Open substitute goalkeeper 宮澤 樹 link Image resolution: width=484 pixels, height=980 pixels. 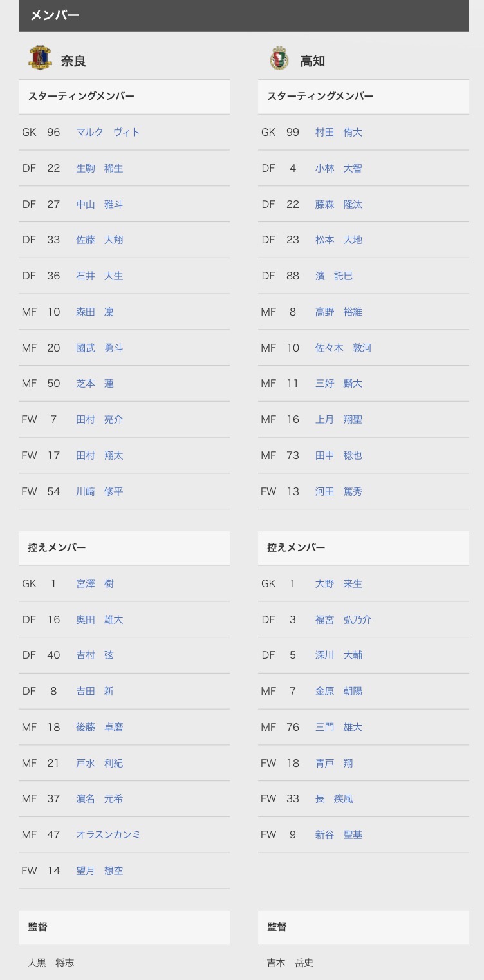point(95,583)
